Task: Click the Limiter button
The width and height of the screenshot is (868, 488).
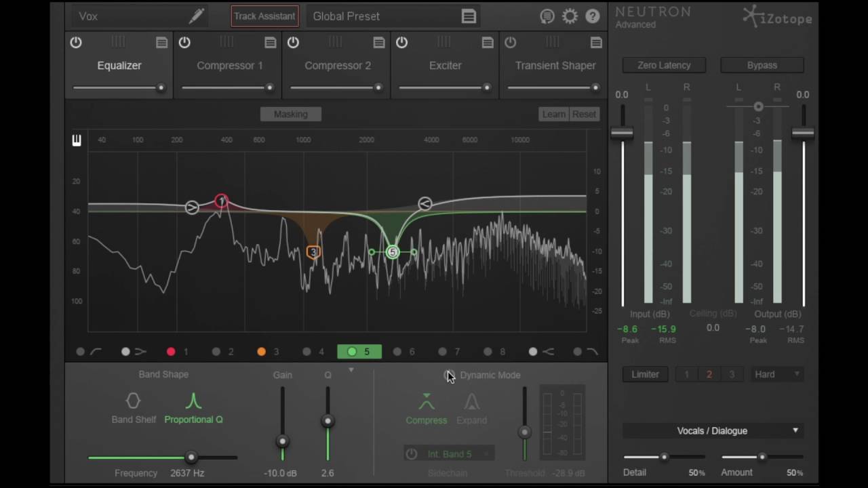Action: 645,374
